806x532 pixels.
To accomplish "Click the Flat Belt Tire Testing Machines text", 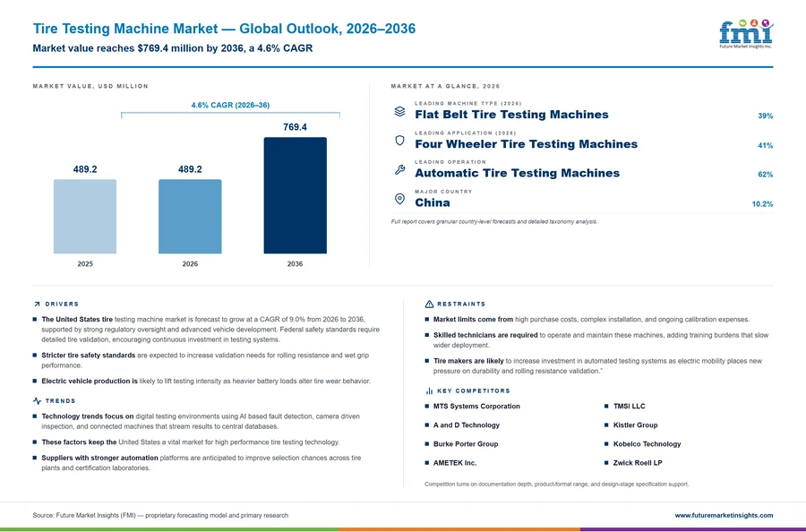I will coord(511,115).
